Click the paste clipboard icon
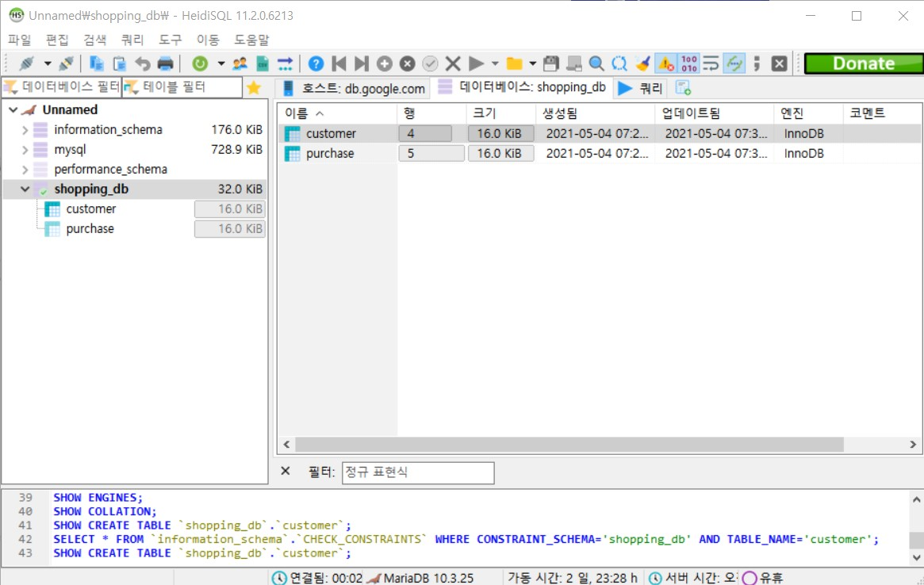This screenshot has height=585, width=924. 120,63
